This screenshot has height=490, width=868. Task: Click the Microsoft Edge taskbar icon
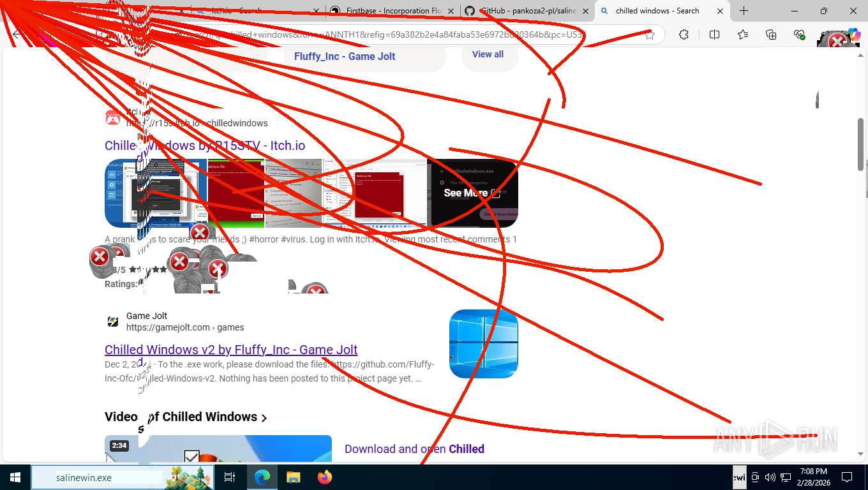262,477
